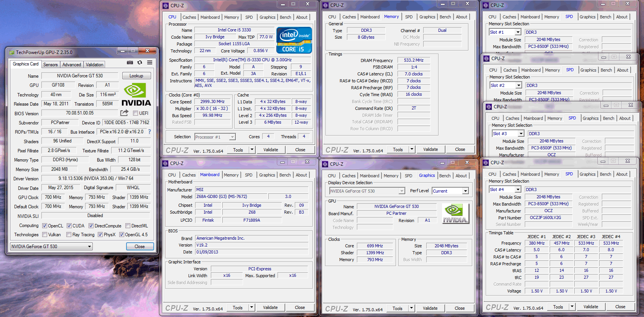The width and height of the screenshot is (644, 317).
Task: Open the Slot #3 memory slot dropdown
Action: click(508, 134)
